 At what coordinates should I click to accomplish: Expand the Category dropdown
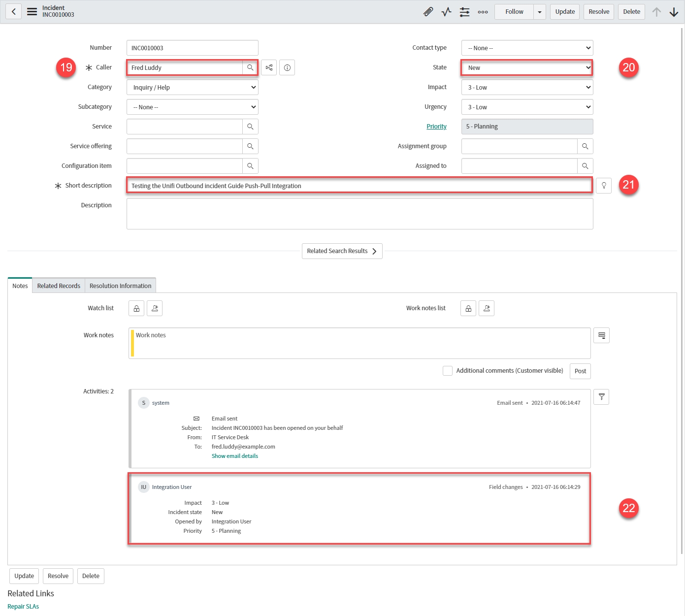click(x=193, y=87)
